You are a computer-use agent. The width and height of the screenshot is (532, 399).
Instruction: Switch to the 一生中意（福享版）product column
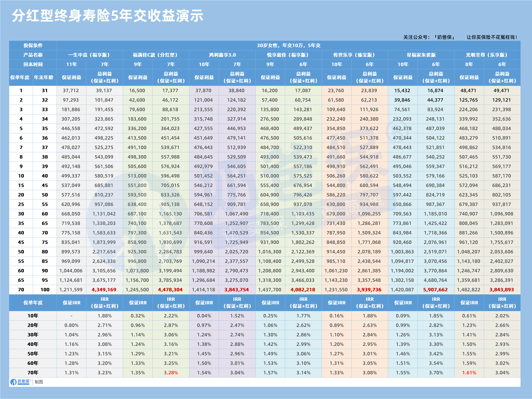89,55
